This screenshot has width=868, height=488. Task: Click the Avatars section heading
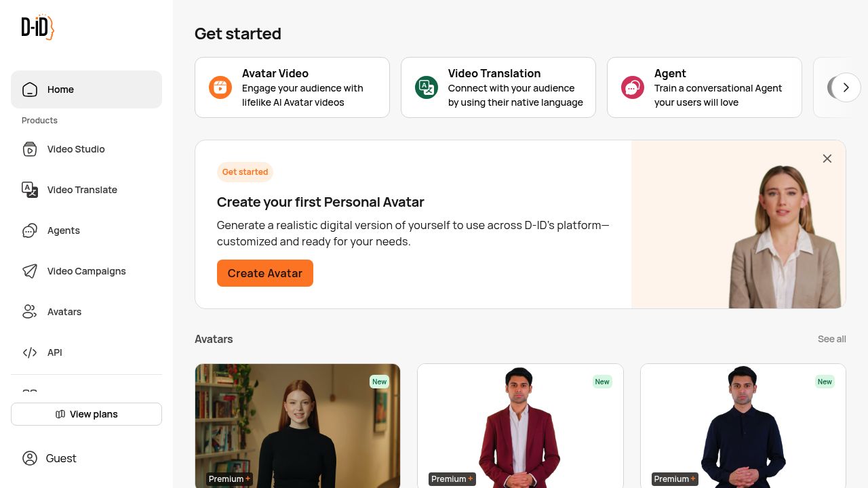coord(214,339)
